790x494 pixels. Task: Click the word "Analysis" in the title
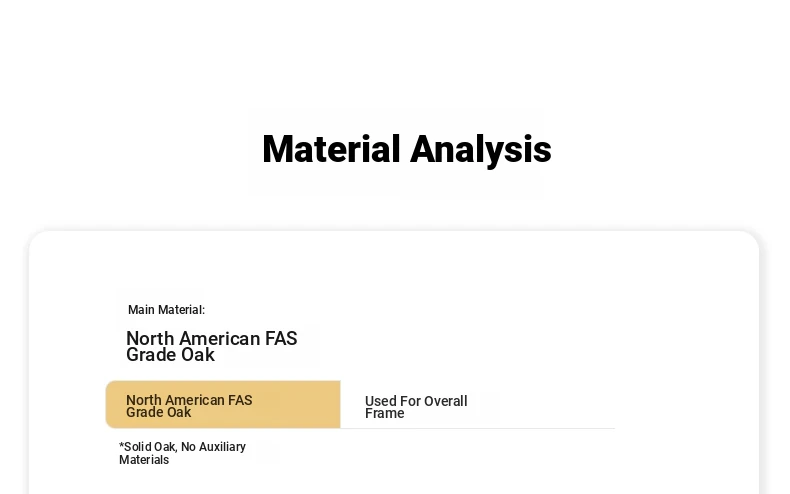coord(481,150)
